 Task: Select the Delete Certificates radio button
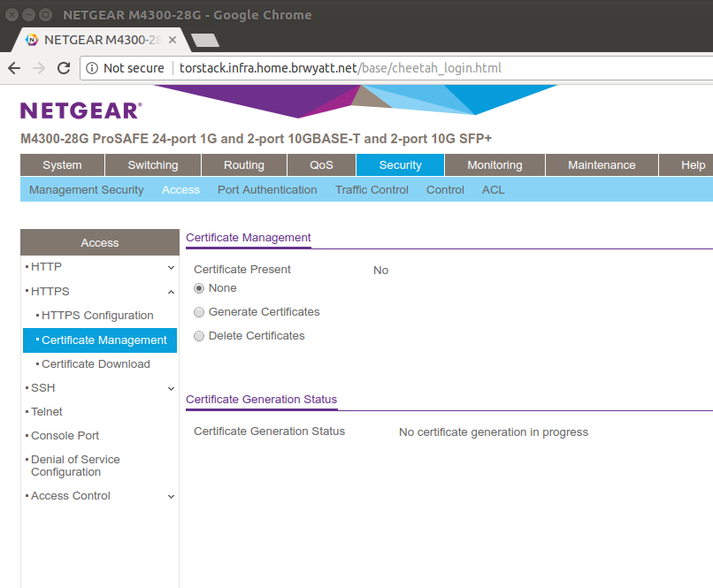point(199,336)
